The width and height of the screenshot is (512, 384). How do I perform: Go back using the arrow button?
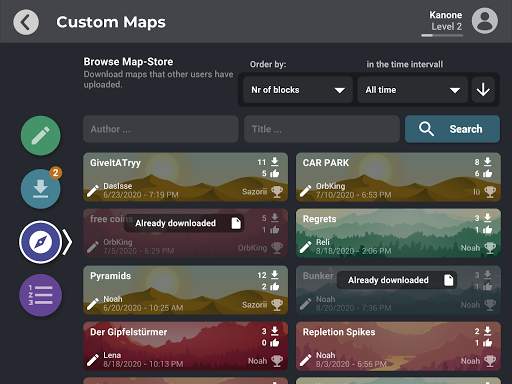click(26, 22)
